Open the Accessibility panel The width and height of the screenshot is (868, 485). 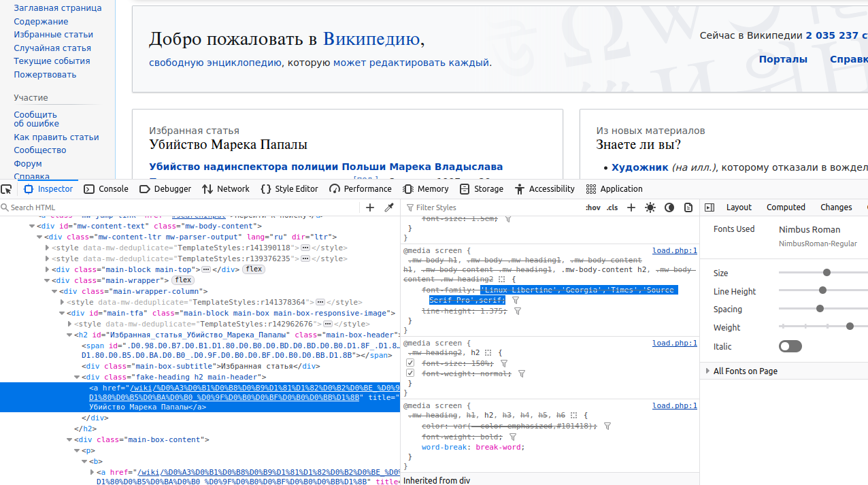pos(545,189)
